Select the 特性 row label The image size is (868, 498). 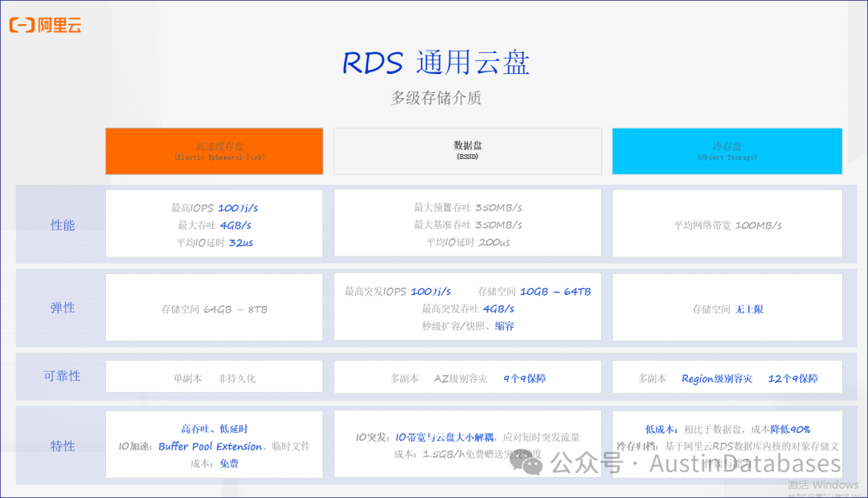click(63, 446)
